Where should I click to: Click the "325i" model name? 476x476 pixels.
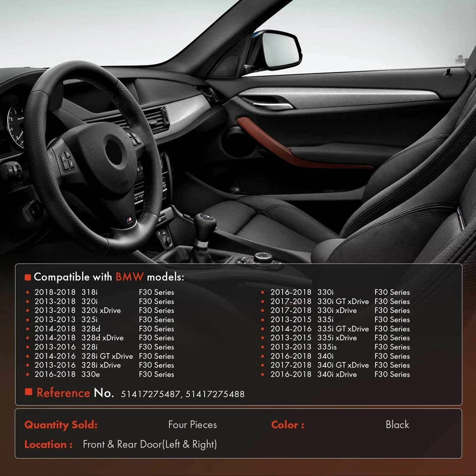click(x=89, y=319)
